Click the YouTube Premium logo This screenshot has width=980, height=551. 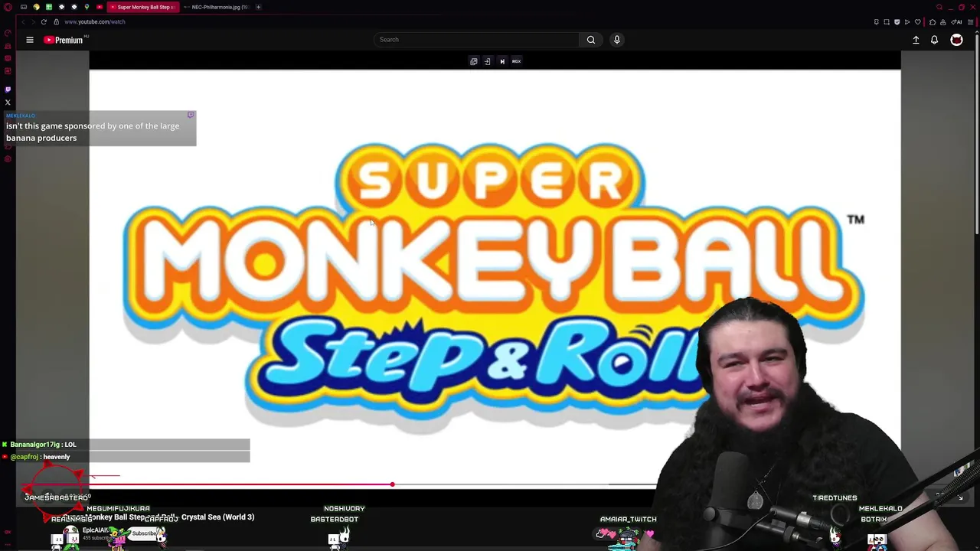[64, 40]
